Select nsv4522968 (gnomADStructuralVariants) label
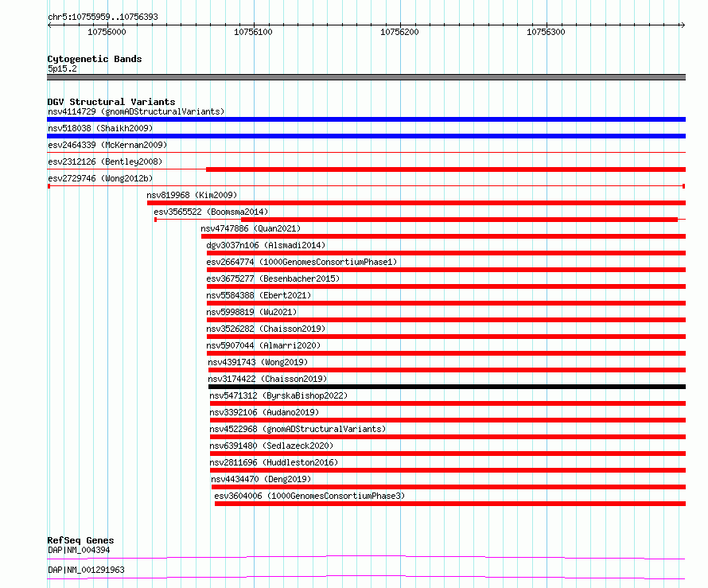Viewport: 708px width, 588px height. [298, 429]
